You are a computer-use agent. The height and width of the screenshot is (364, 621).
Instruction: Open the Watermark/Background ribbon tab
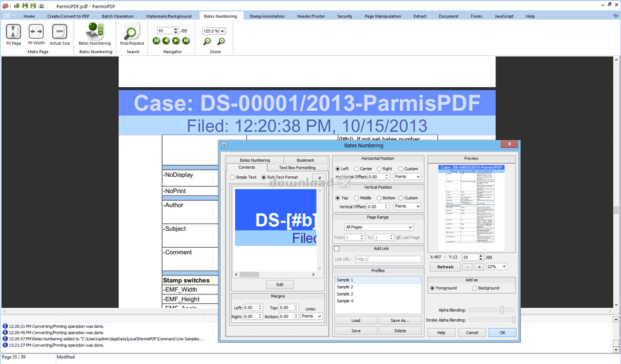pyautogui.click(x=169, y=16)
